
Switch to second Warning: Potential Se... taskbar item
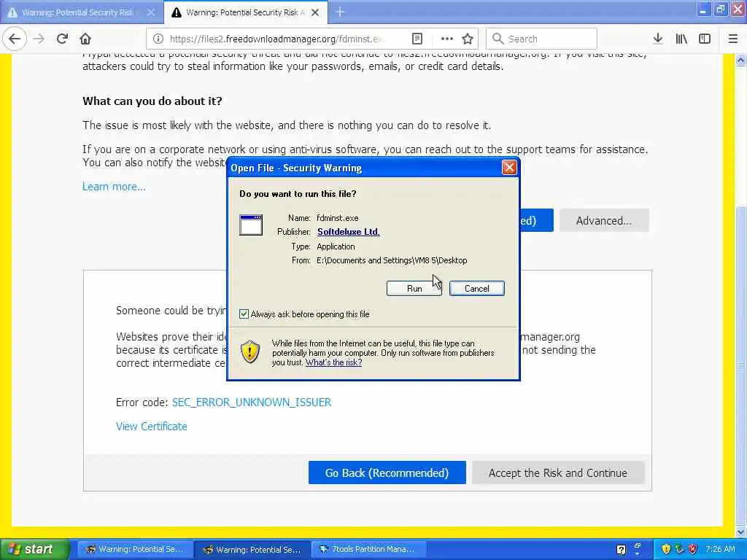pos(252,549)
